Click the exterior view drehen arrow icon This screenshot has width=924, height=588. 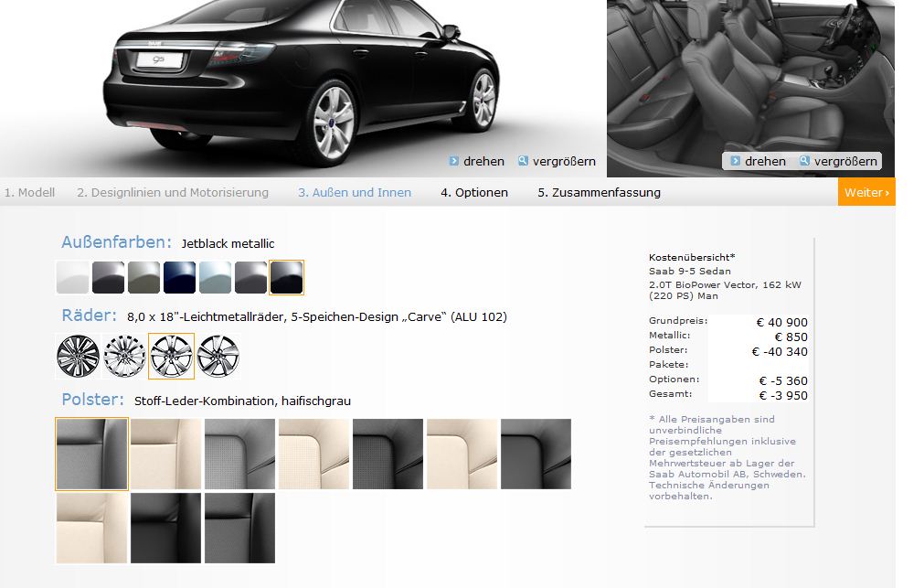tap(453, 161)
